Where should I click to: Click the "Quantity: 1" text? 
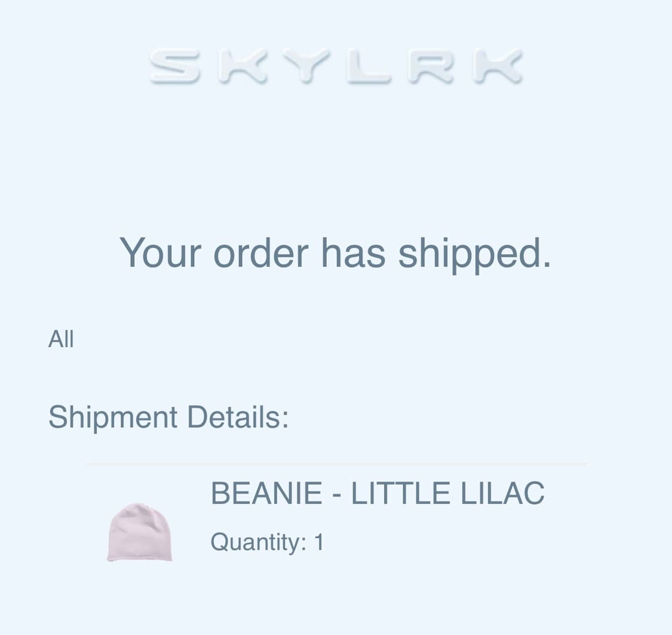coord(267,542)
